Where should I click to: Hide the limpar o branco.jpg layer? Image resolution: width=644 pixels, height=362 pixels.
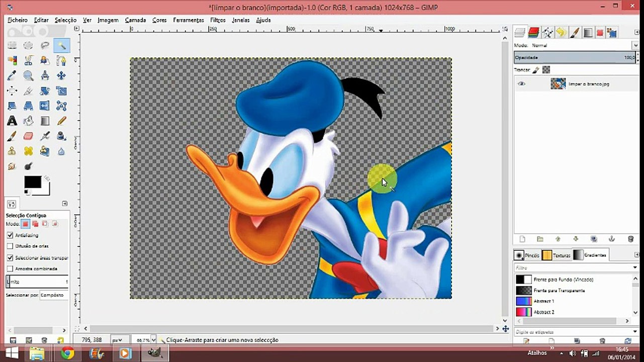click(521, 84)
